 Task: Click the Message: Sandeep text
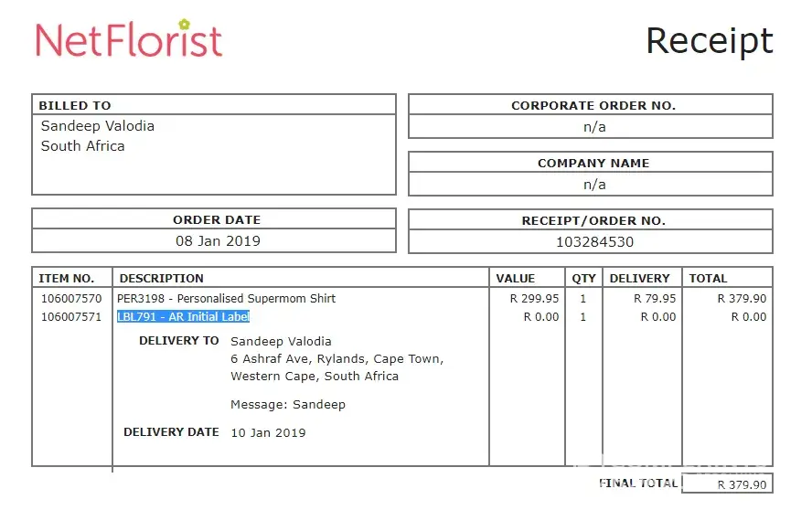click(x=287, y=404)
